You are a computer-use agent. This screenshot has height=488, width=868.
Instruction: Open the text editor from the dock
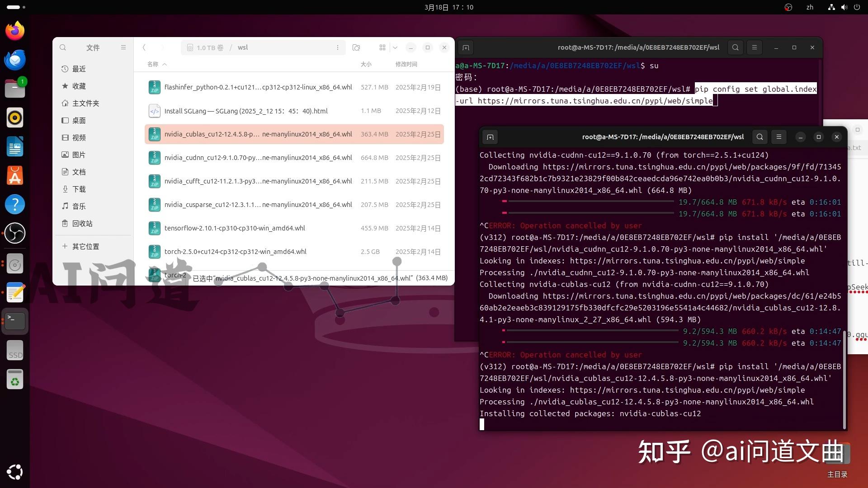tap(15, 292)
